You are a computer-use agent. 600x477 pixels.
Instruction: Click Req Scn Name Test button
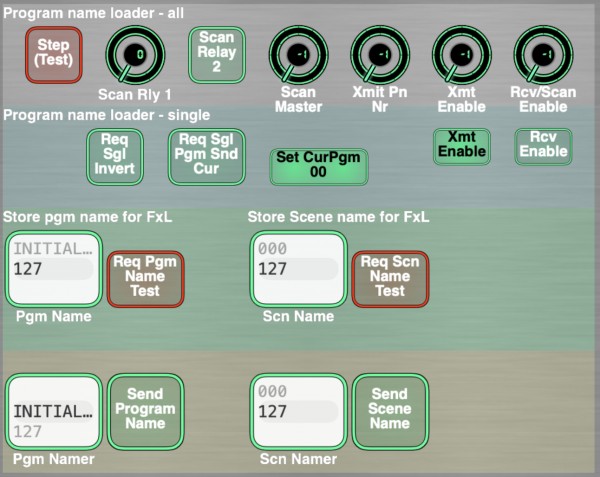[390, 279]
